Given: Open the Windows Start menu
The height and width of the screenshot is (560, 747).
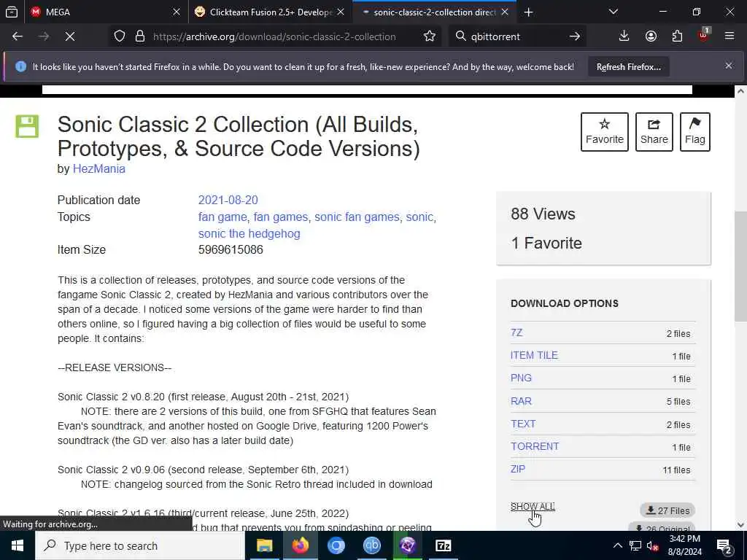Looking at the screenshot, I should (x=18, y=545).
